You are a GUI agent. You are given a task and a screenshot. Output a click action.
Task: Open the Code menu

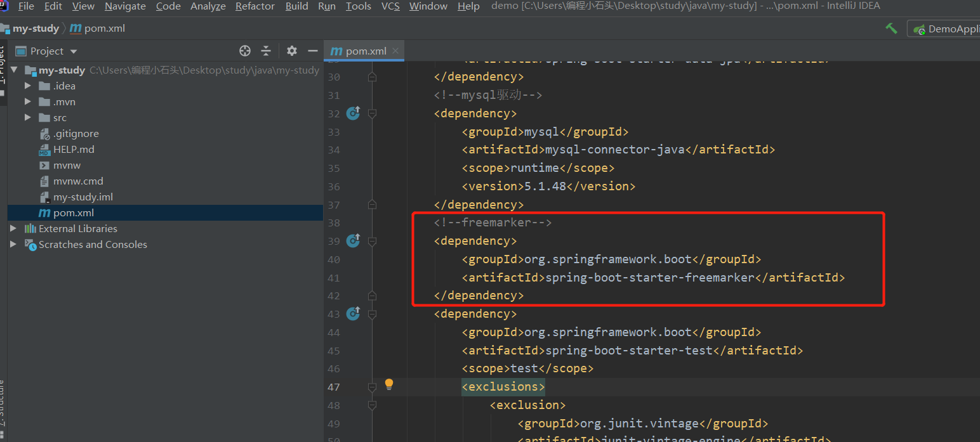point(168,6)
